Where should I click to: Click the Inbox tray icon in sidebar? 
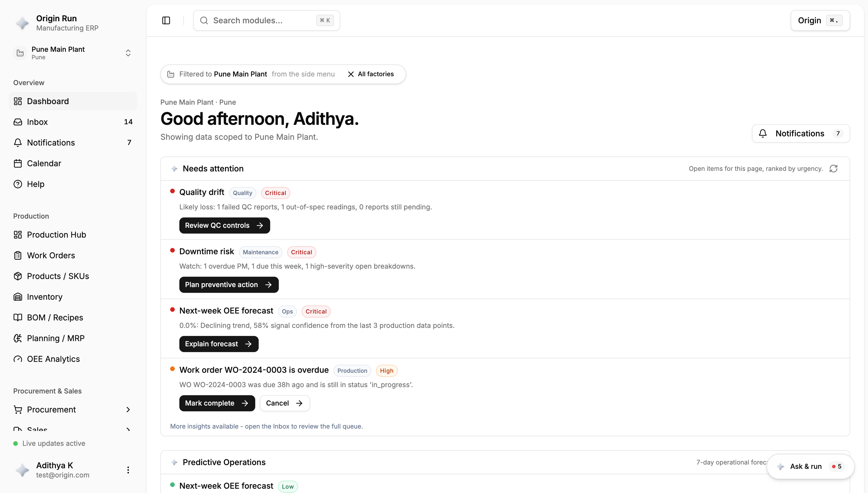tap(18, 122)
